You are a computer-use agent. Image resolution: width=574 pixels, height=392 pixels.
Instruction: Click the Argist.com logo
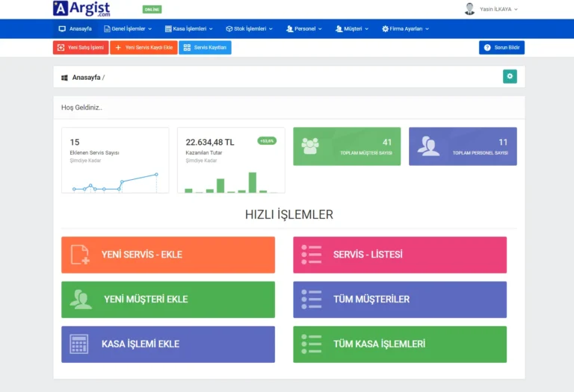pos(81,8)
